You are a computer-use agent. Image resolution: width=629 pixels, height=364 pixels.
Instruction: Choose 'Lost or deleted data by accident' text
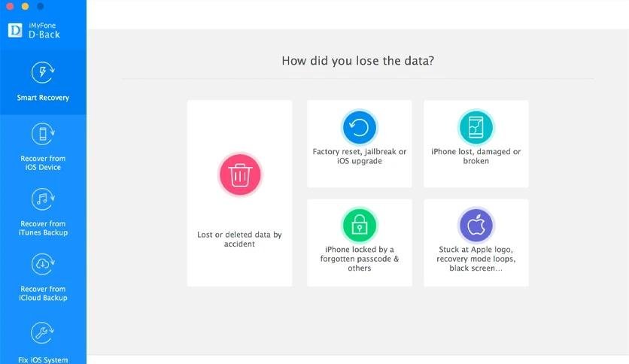pyautogui.click(x=239, y=239)
